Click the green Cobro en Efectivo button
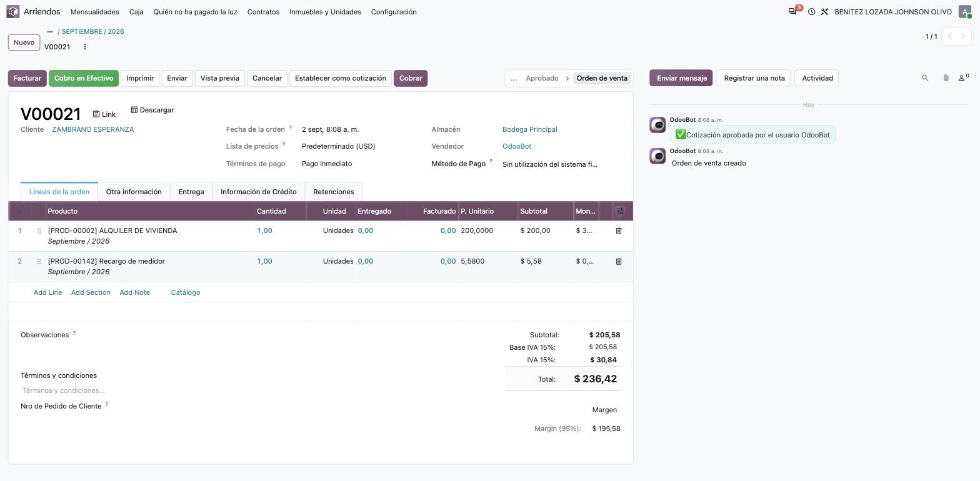Viewport: 980px width, 481px height. (x=84, y=78)
